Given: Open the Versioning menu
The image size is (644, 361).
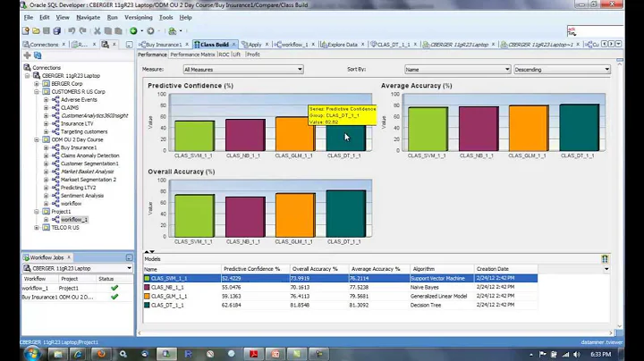Looking at the screenshot, I should point(139,17).
